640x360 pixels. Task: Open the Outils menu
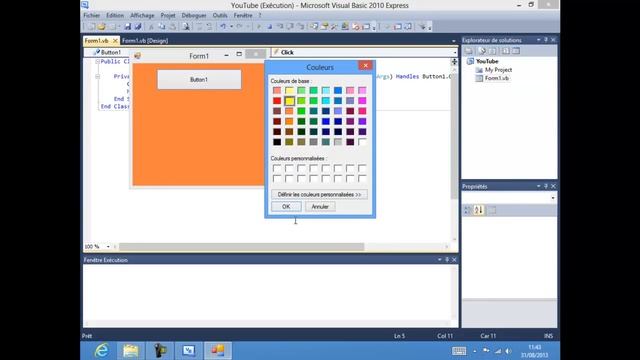(x=220, y=16)
